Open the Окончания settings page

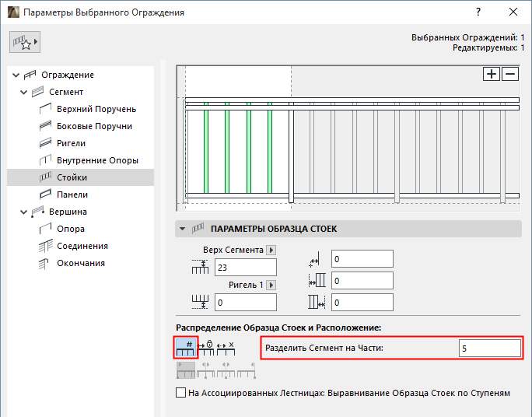coord(81,263)
